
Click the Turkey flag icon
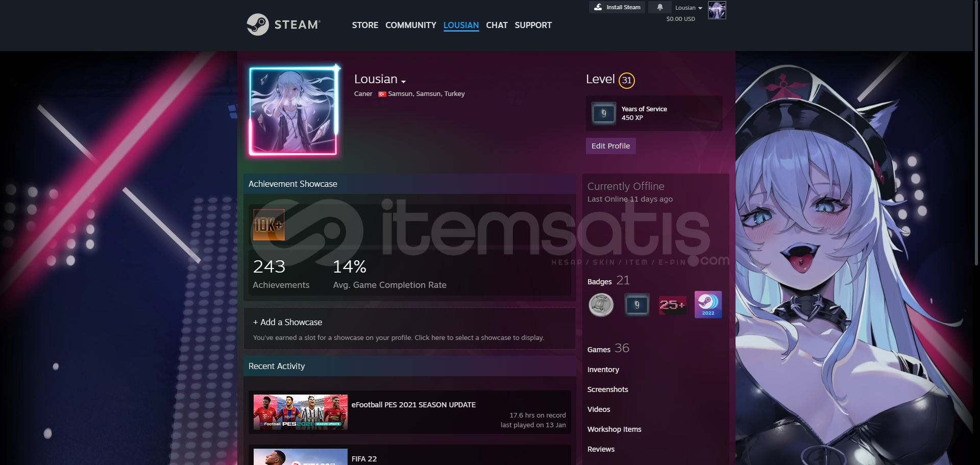coord(382,94)
